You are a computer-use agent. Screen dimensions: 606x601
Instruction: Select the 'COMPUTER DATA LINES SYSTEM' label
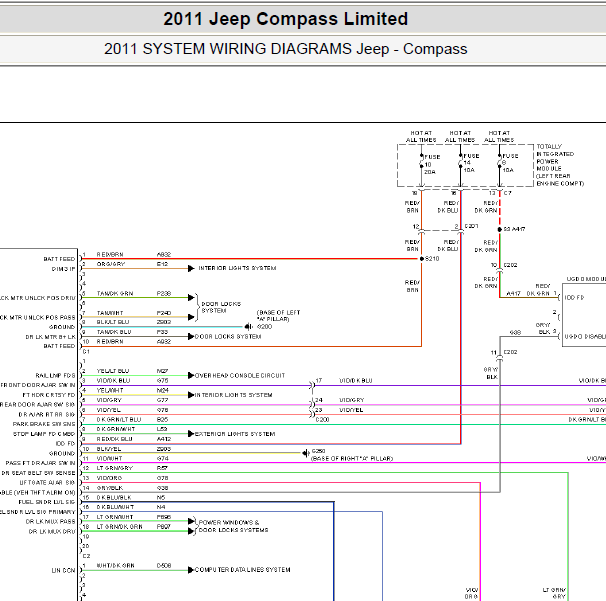click(x=243, y=570)
